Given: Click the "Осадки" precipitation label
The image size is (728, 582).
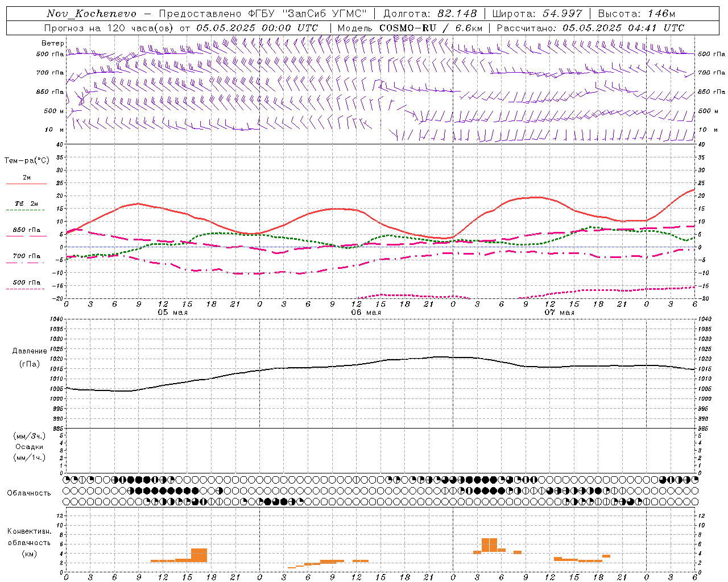Looking at the screenshot, I should 30,447.
